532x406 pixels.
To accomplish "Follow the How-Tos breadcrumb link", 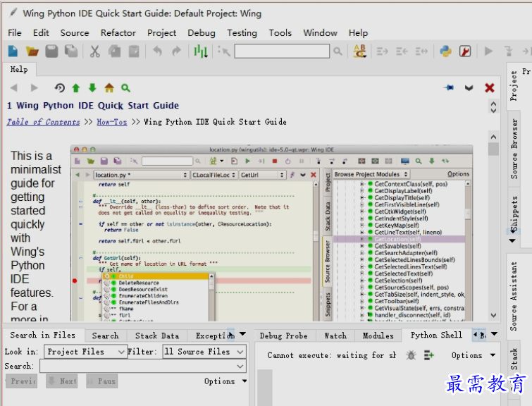I will tap(111, 122).
